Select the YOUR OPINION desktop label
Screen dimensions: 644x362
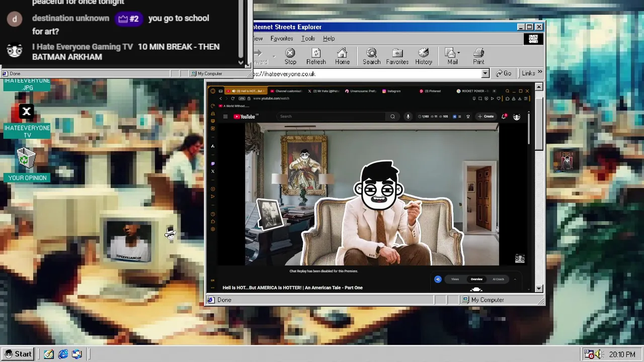click(27, 178)
